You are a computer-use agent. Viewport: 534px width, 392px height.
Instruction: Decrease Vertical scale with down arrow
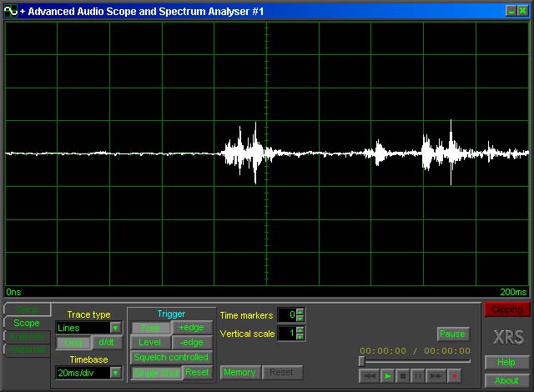coord(300,337)
